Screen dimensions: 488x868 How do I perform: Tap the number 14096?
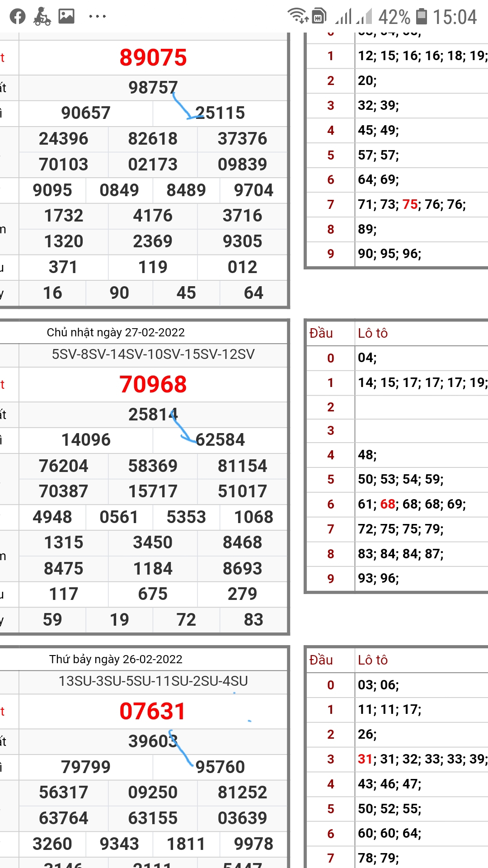point(86,440)
